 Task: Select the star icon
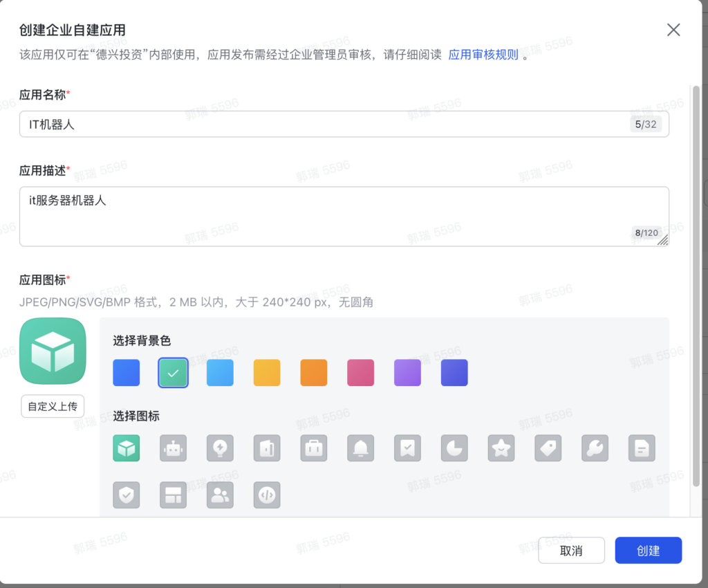point(501,448)
